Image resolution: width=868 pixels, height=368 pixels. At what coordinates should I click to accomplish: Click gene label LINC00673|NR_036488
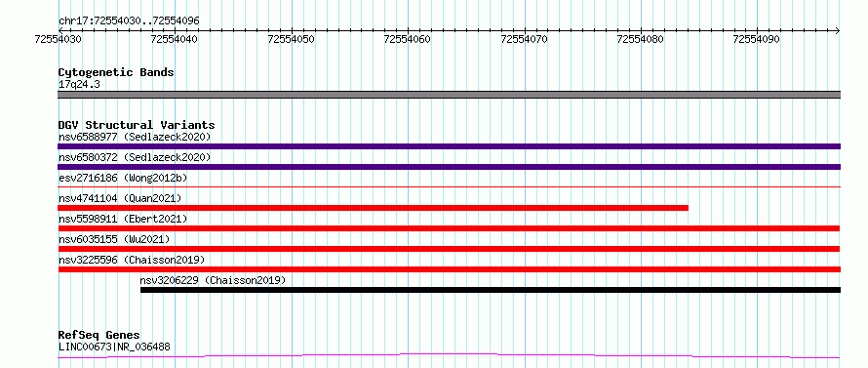(114, 348)
